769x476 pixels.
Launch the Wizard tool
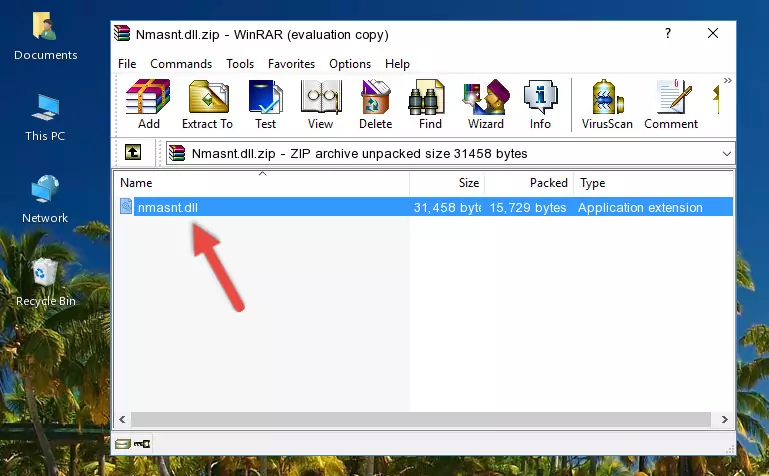point(486,104)
